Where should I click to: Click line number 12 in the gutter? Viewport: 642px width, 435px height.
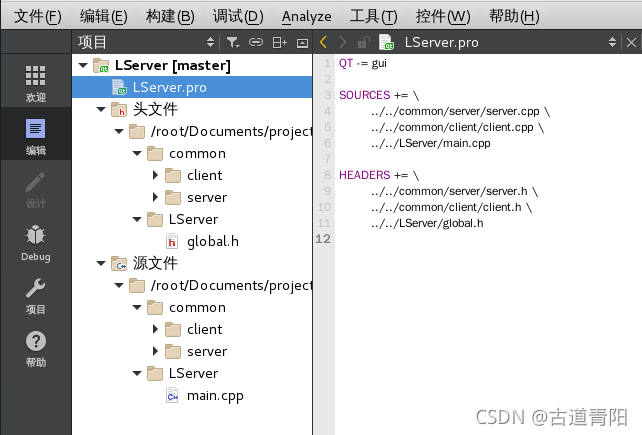pos(323,239)
